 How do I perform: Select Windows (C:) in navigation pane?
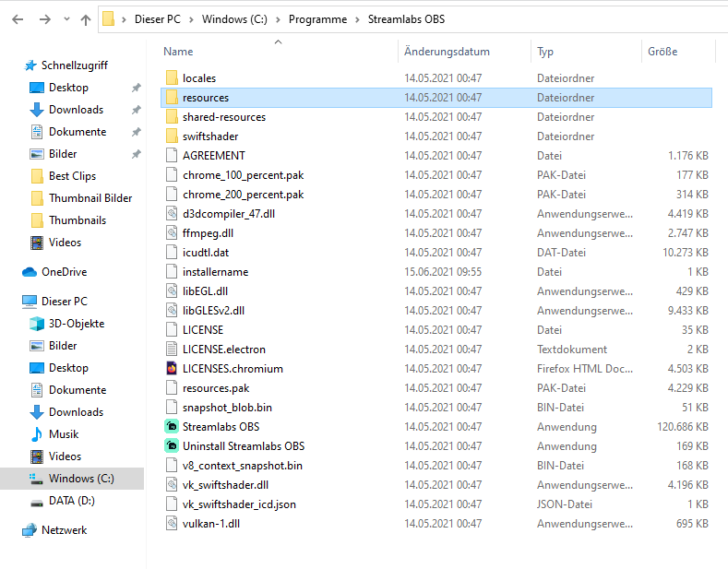coord(80,479)
